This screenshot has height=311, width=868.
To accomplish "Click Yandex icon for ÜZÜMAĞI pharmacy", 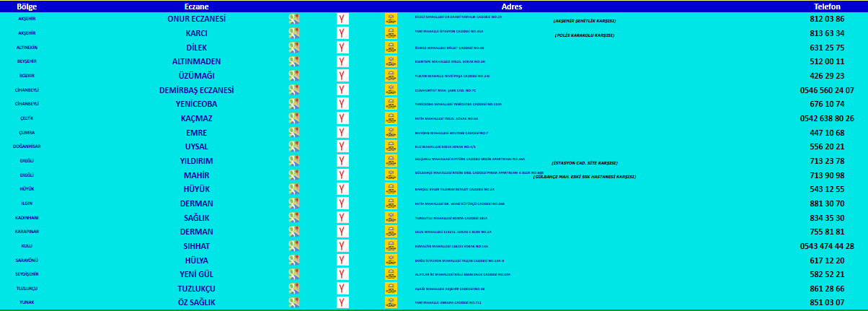I will [x=342, y=76].
